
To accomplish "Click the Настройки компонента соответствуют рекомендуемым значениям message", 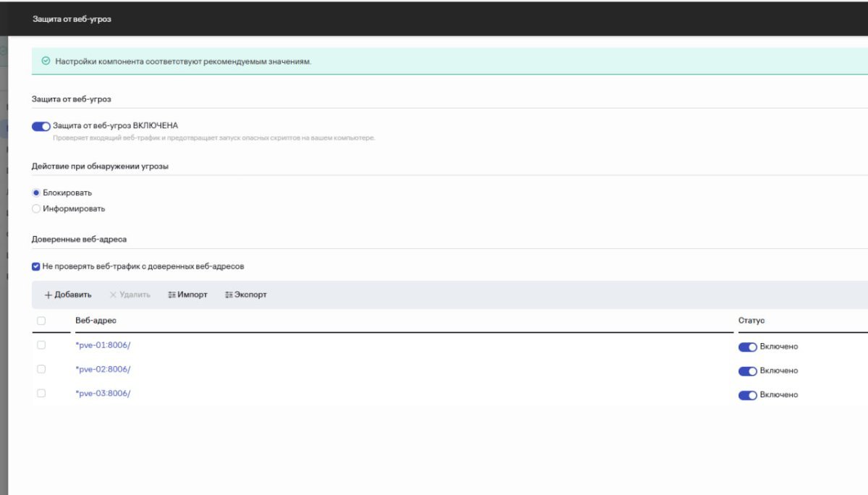I will coord(183,62).
